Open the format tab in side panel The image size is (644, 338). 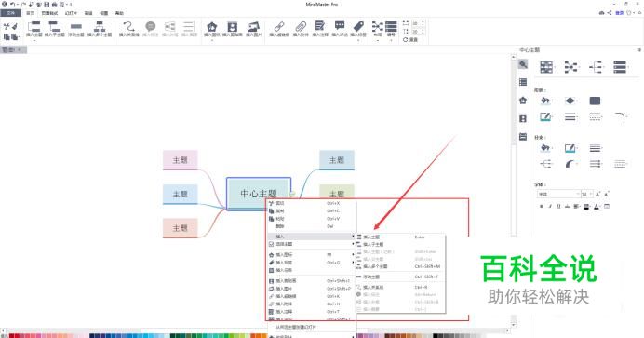[523, 64]
